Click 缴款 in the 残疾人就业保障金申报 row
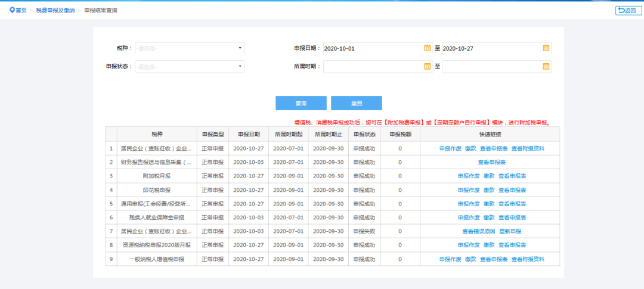 click(489, 217)
